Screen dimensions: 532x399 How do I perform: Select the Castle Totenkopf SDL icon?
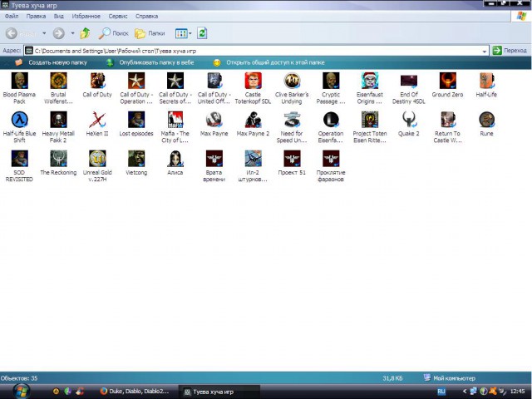pyautogui.click(x=253, y=81)
